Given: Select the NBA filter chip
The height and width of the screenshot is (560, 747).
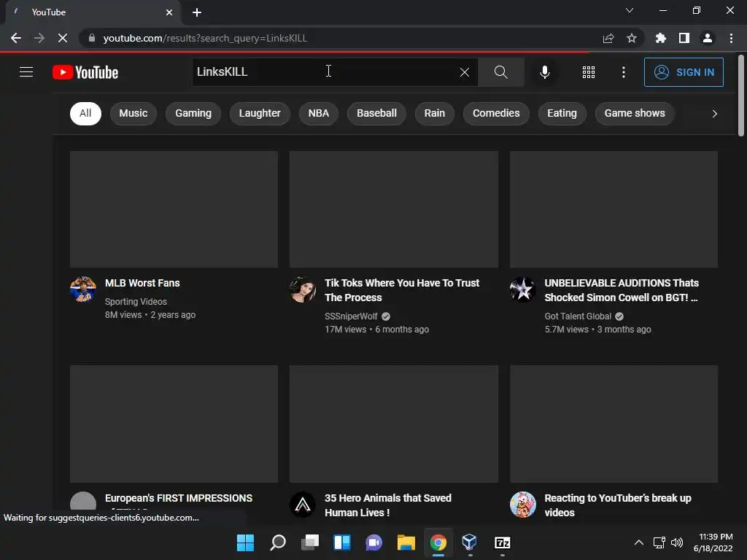Looking at the screenshot, I should (x=318, y=113).
